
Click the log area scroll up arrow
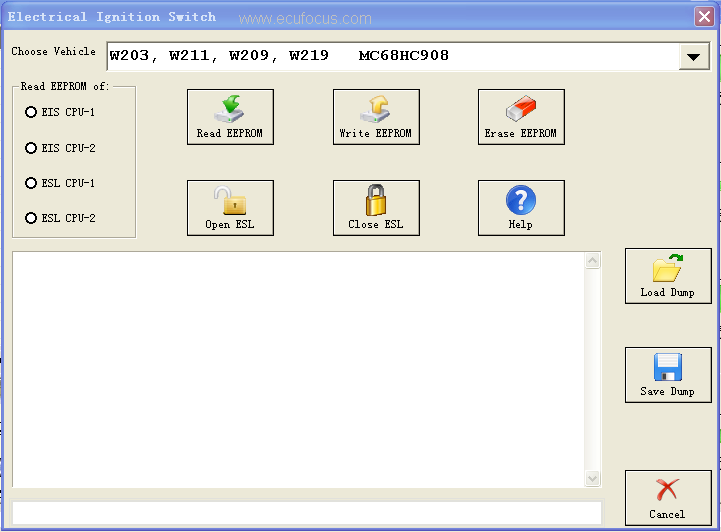tap(592, 261)
